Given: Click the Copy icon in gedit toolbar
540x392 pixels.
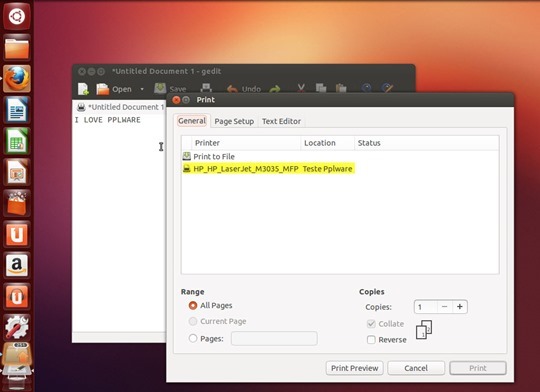Looking at the screenshot, I should click(321, 88).
